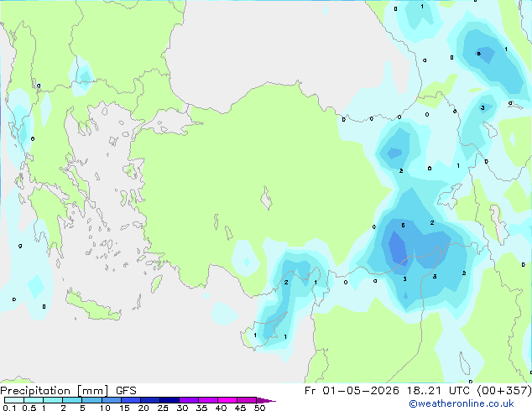Screen dimensions: 532x411
Task: Click the 0.1–0.5 mm legend swatch
Action: coord(14,400)
